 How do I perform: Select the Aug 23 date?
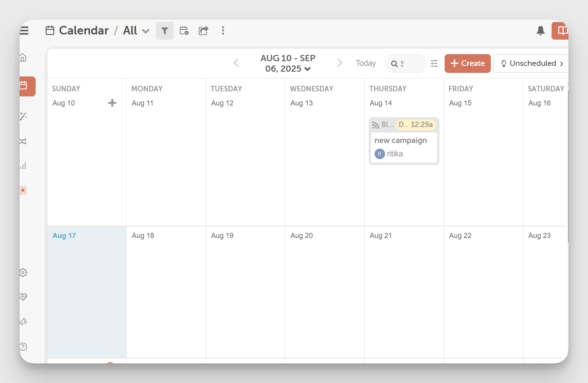(x=539, y=236)
